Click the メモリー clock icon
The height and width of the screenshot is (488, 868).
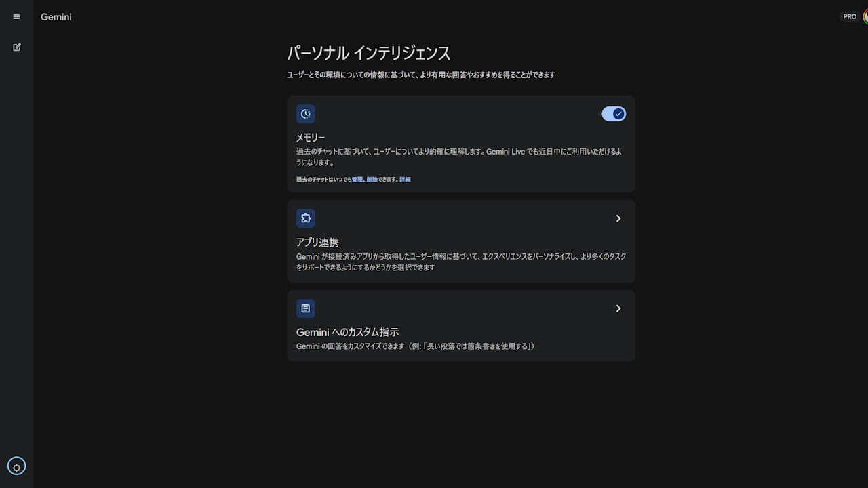(x=305, y=114)
